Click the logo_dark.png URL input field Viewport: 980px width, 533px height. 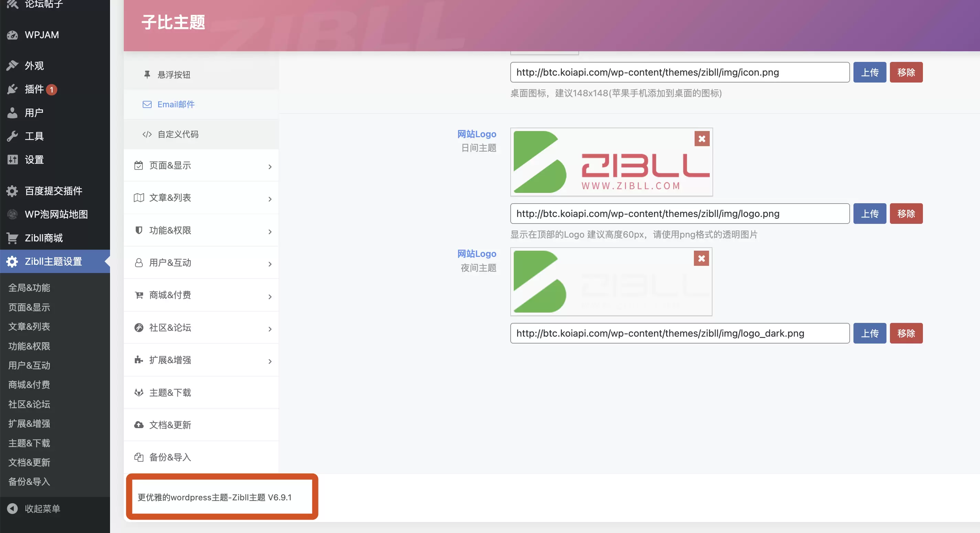coord(680,334)
